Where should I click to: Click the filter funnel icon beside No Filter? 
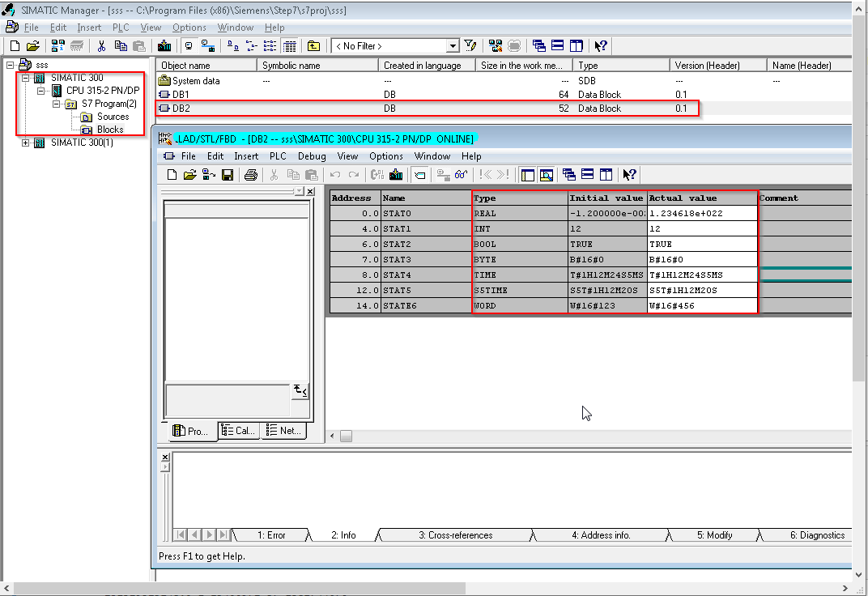[x=470, y=46]
